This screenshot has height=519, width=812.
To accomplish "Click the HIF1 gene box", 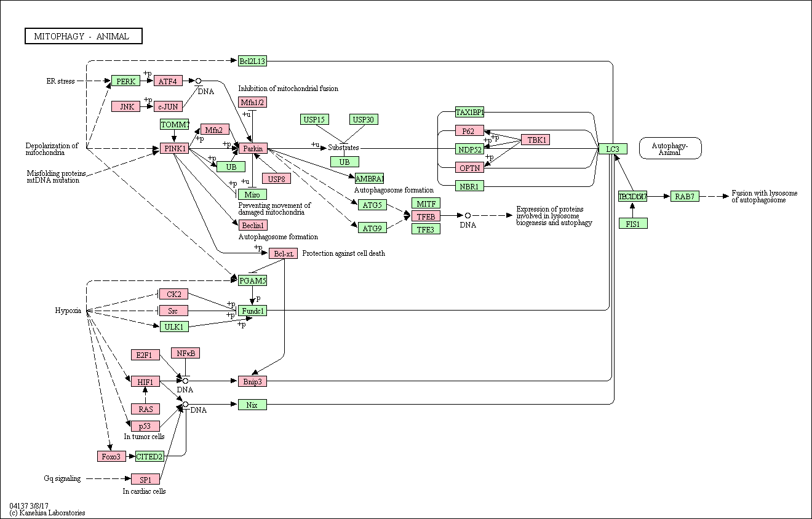I will [x=145, y=381].
